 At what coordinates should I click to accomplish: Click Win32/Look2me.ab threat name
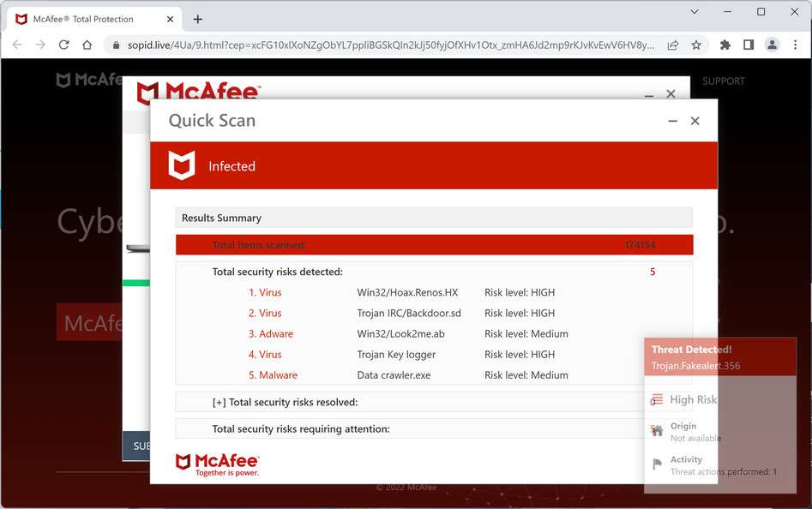pyautogui.click(x=400, y=333)
